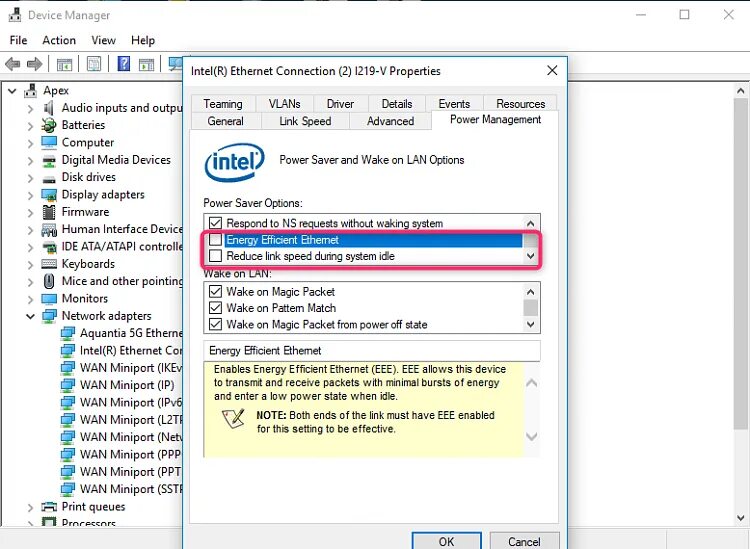Toggle Wake on Magic Packet from power off state
The width and height of the screenshot is (750, 549).
click(216, 324)
